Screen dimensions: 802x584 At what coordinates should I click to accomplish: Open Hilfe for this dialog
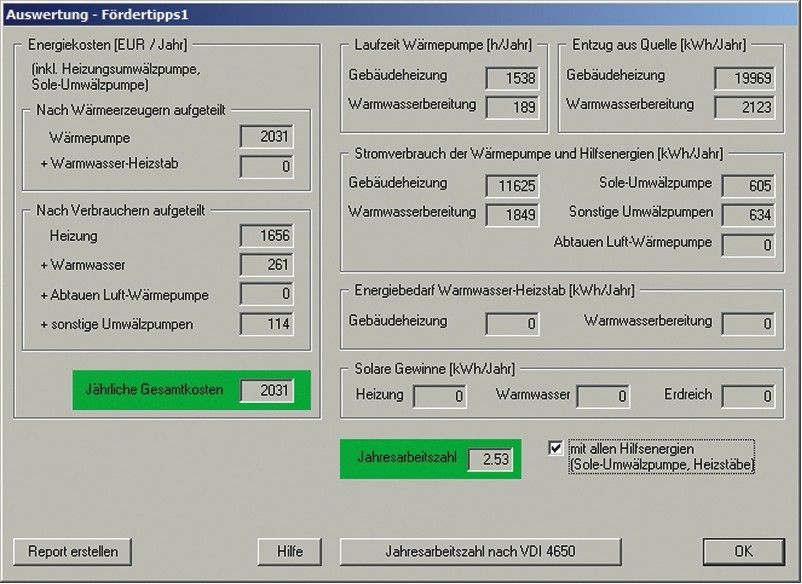[289, 551]
